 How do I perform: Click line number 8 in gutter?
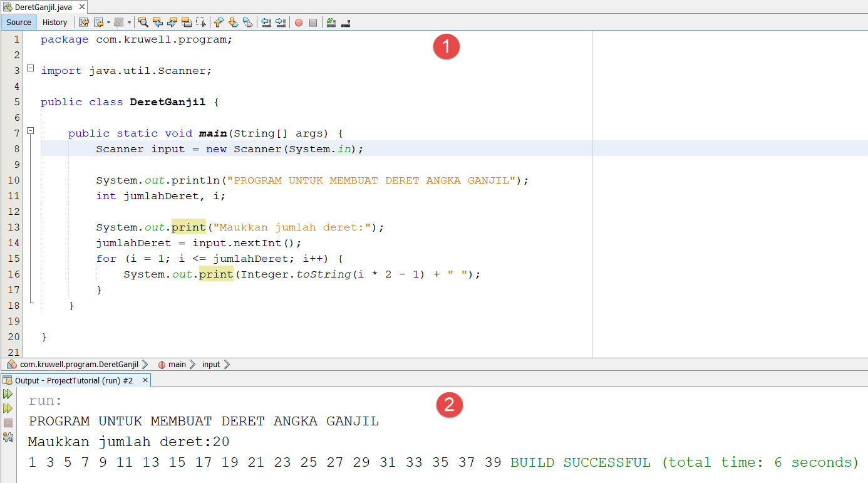[x=16, y=149]
